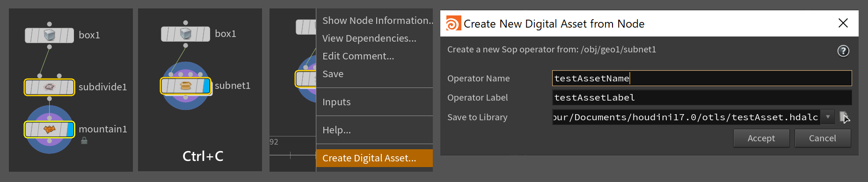Image resolution: width=868 pixels, height=182 pixels.
Task: Select Help... in the context menu
Action: pos(374,130)
